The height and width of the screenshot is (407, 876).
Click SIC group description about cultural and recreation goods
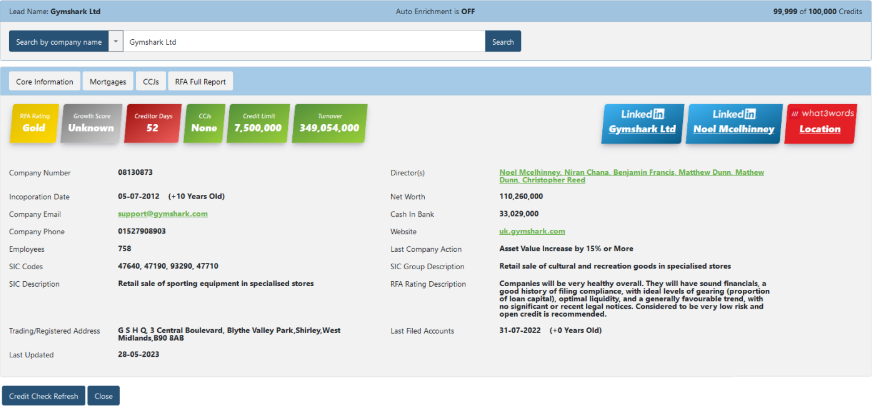click(615, 266)
